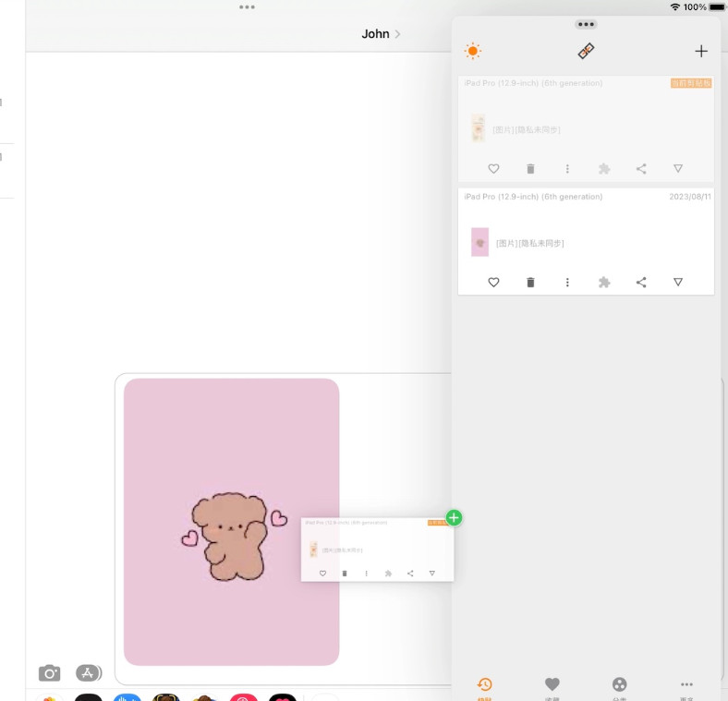This screenshot has width=728, height=701.
Task: Open slide-over multitasking dots on clipboard panel
Action: (586, 24)
